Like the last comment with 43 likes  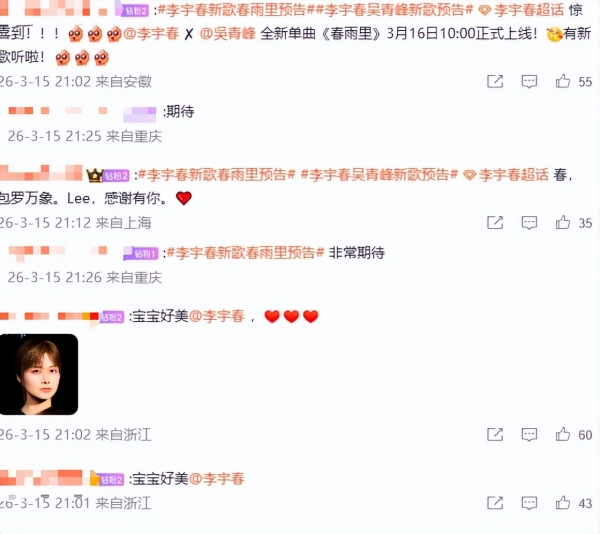[x=562, y=503]
